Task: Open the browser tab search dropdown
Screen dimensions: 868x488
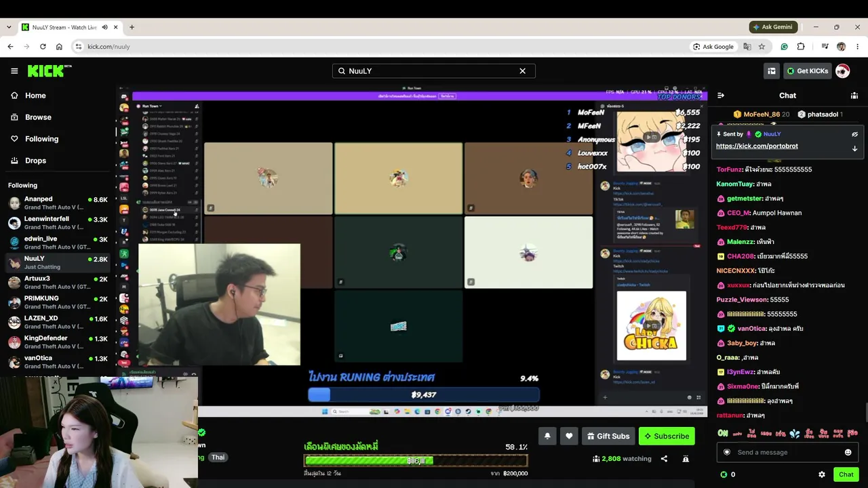Action: [9, 27]
